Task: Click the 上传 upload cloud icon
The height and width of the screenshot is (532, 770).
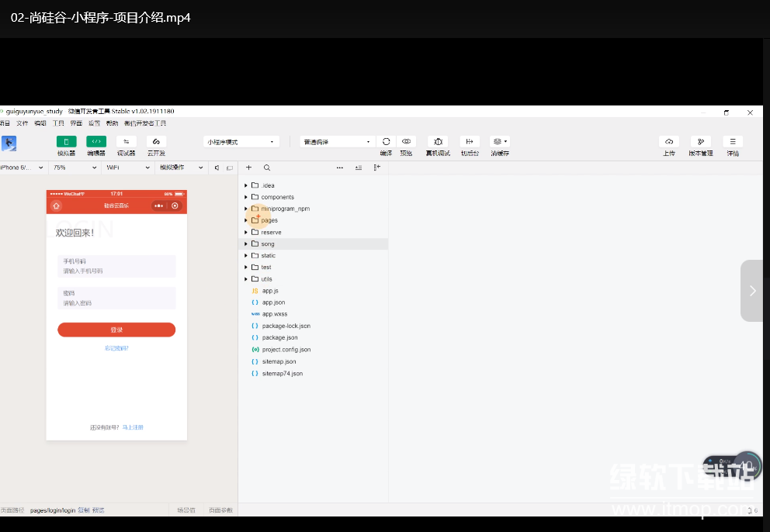Action: coord(669,142)
